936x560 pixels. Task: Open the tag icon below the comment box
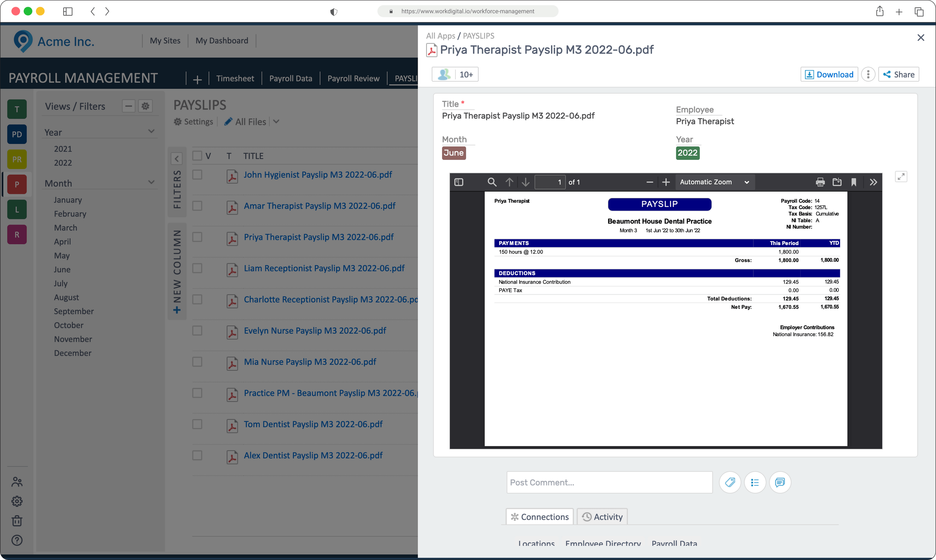tap(730, 482)
